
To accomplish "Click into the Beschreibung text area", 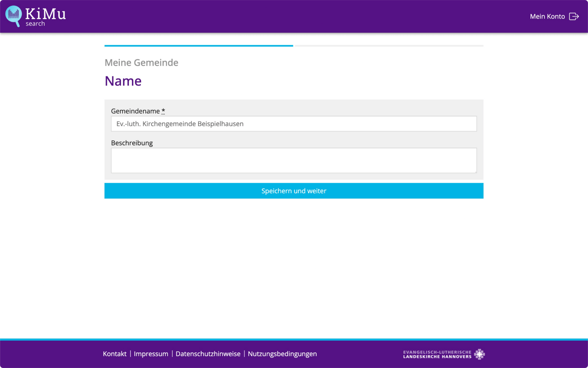I will [x=294, y=160].
